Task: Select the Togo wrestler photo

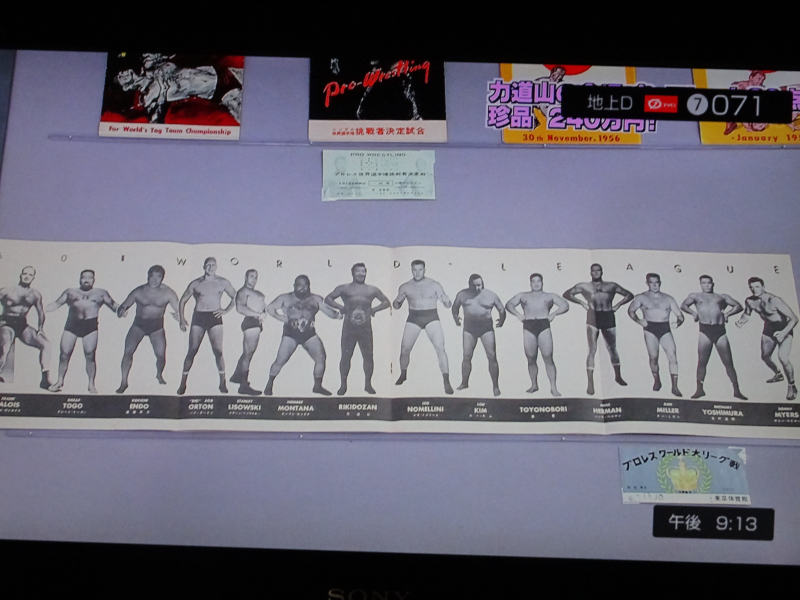Action: click(x=82, y=330)
